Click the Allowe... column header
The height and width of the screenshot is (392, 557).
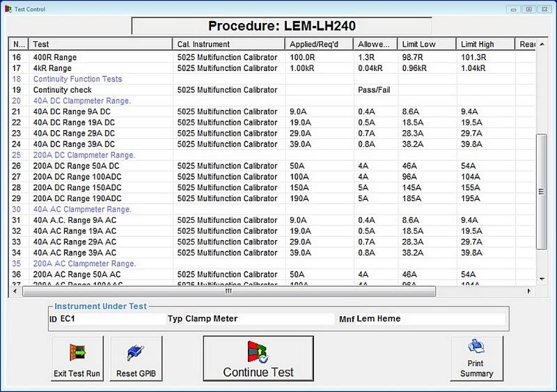375,44
